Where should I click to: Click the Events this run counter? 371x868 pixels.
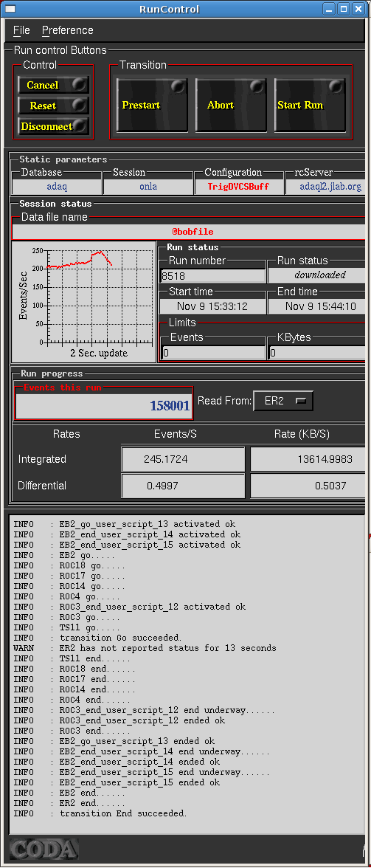(104, 406)
